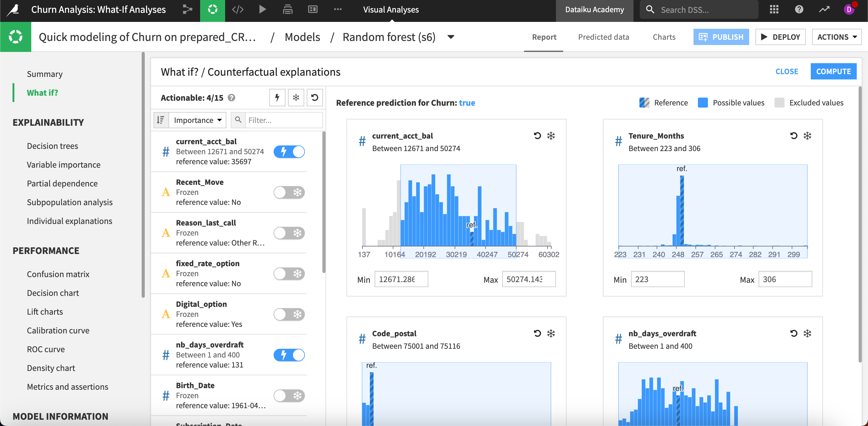Open Decision trees in the sidebar
Viewport: 868px width, 426px height.
(x=53, y=146)
